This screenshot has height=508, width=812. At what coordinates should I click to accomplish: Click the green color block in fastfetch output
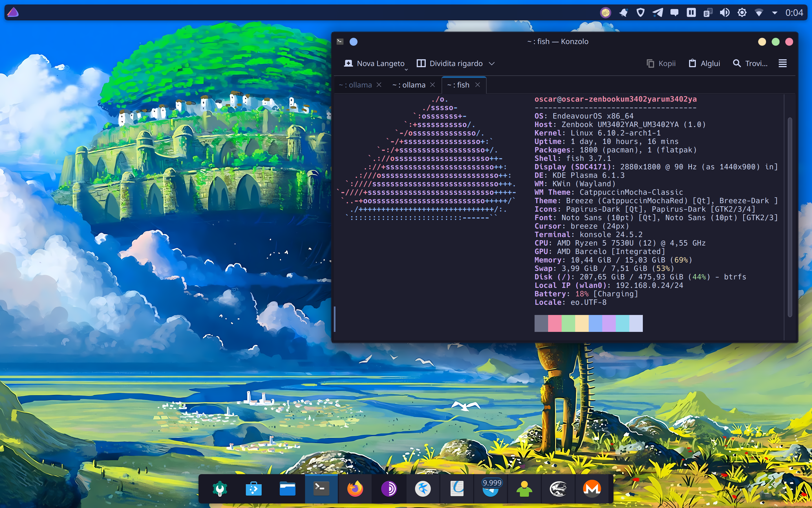coord(568,323)
